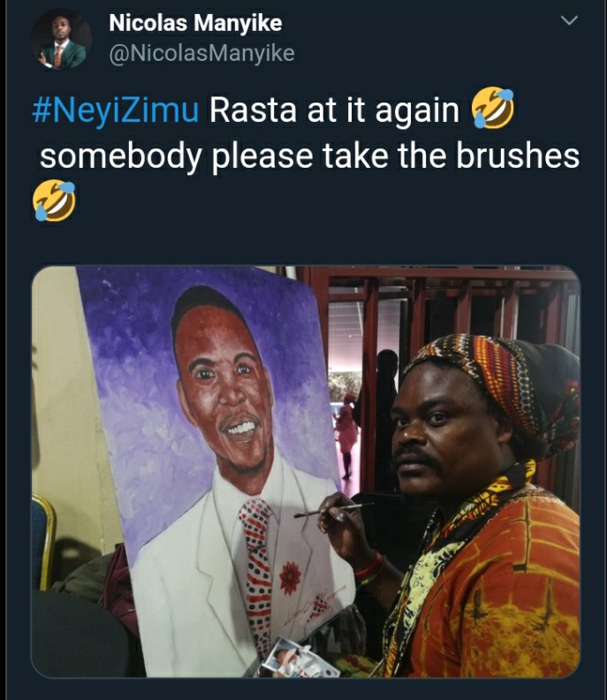607x700 pixels.
Task: Expand the tweet options chevron menu
Action: [569, 20]
